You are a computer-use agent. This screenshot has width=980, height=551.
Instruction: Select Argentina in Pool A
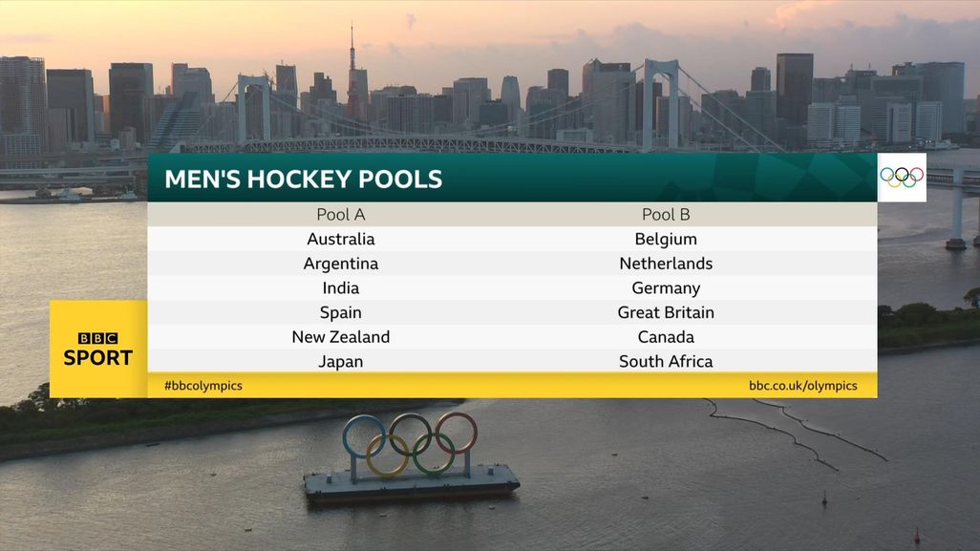pos(341,264)
